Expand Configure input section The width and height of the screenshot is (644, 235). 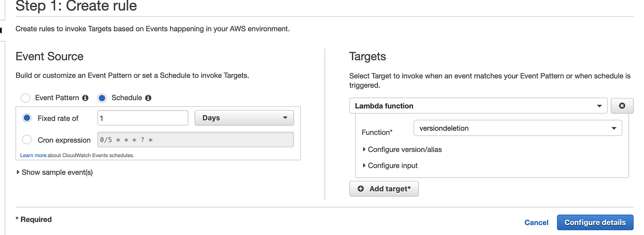coord(390,165)
